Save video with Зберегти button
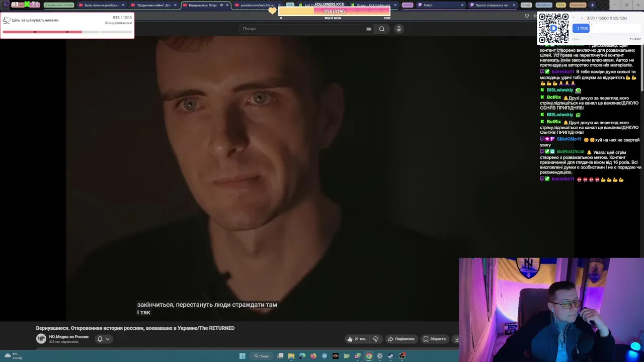 435,339
